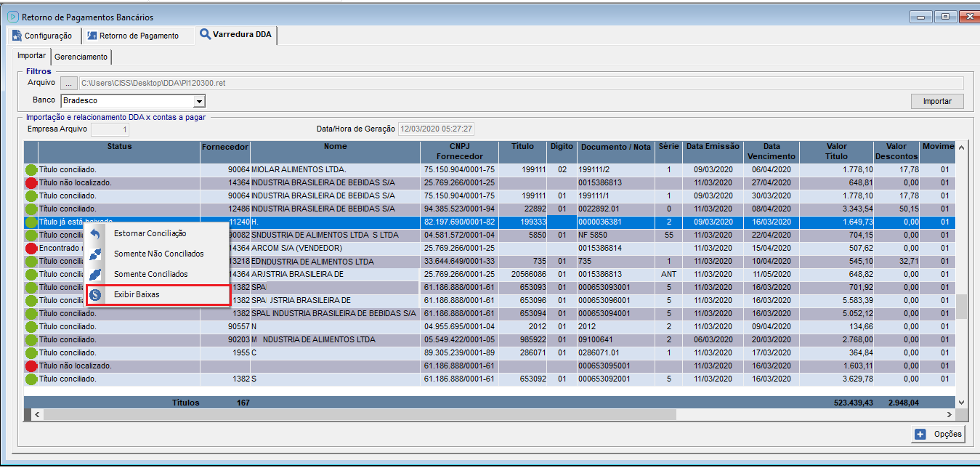Open the Banco dropdown showing Bradesco
This screenshot has width=980, height=468.
point(198,101)
